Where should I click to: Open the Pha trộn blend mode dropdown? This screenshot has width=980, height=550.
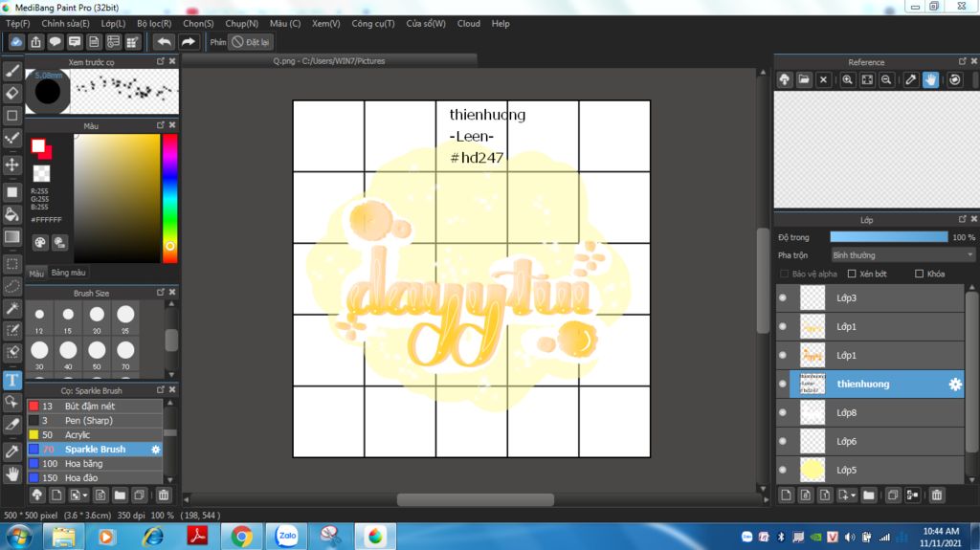coord(902,255)
